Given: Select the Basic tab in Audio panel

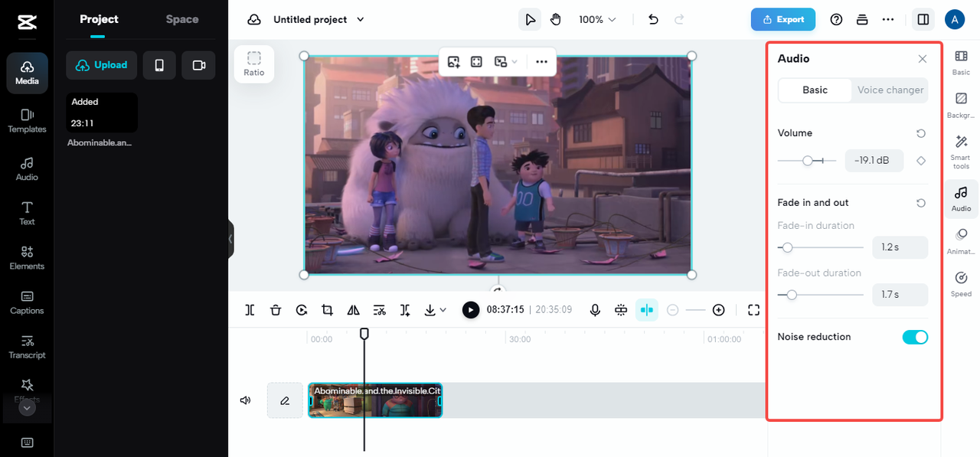Looking at the screenshot, I should pyautogui.click(x=815, y=90).
